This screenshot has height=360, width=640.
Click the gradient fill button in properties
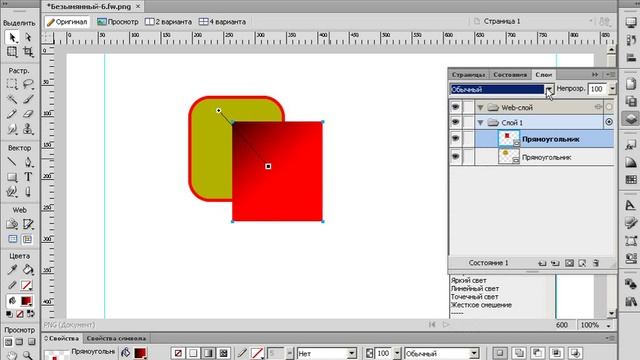click(208, 353)
